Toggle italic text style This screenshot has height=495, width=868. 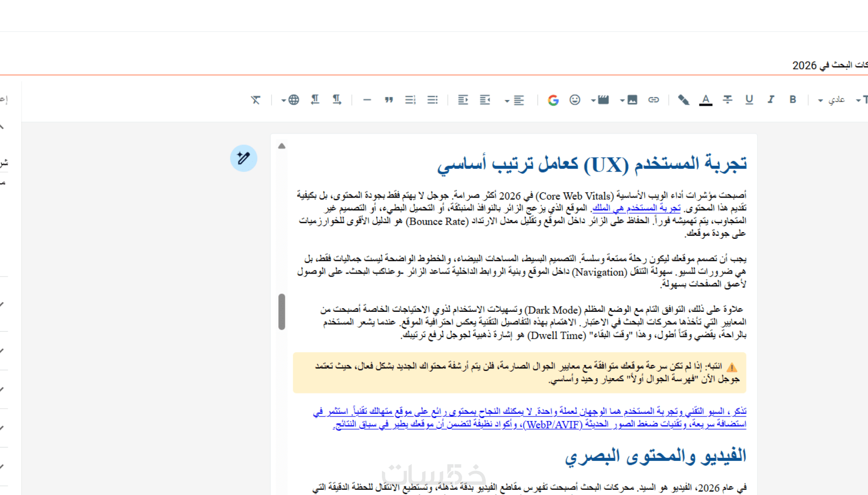click(771, 100)
